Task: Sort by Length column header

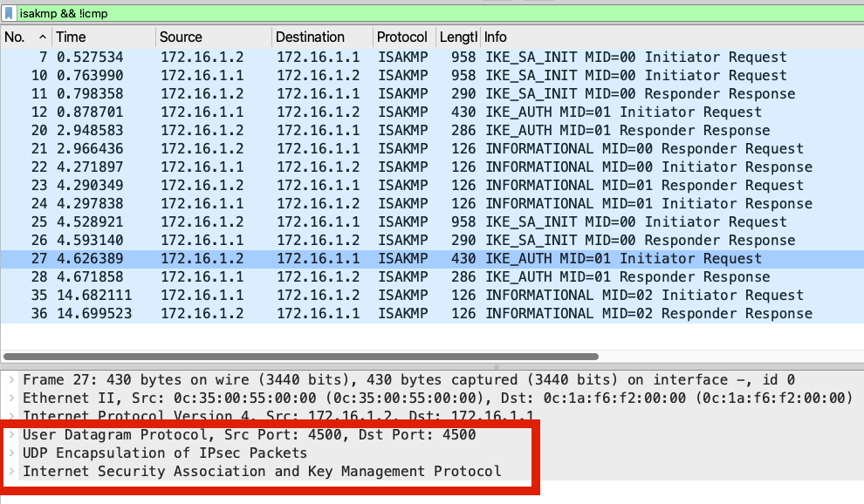Action: (x=458, y=37)
